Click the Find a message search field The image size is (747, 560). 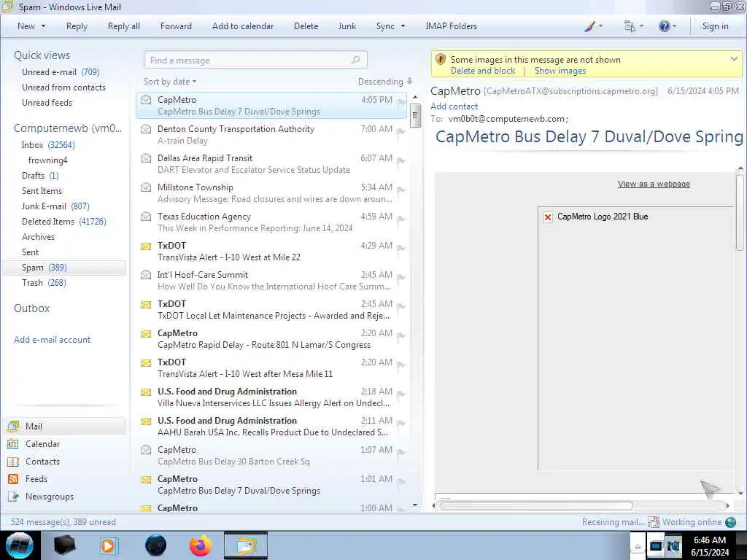(255, 60)
